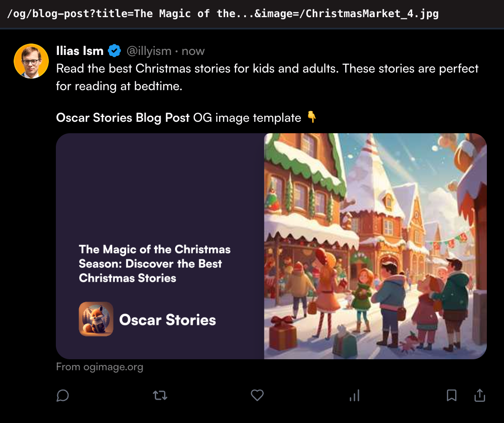Click the timestamp labeled now
Image resolution: width=504 pixels, height=423 pixels.
tap(194, 51)
